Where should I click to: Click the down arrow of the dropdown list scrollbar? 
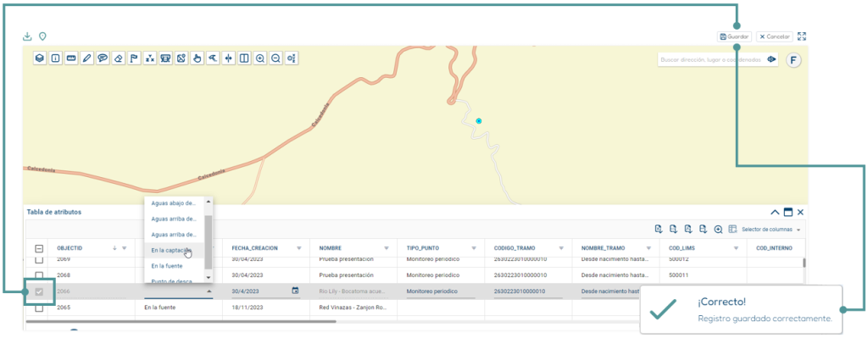point(209,278)
